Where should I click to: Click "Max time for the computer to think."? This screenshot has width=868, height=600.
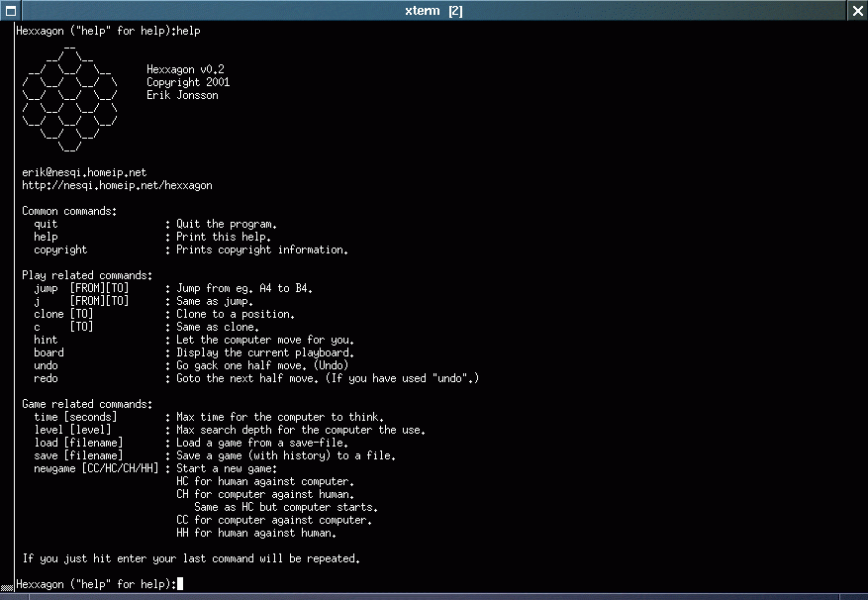tap(280, 417)
